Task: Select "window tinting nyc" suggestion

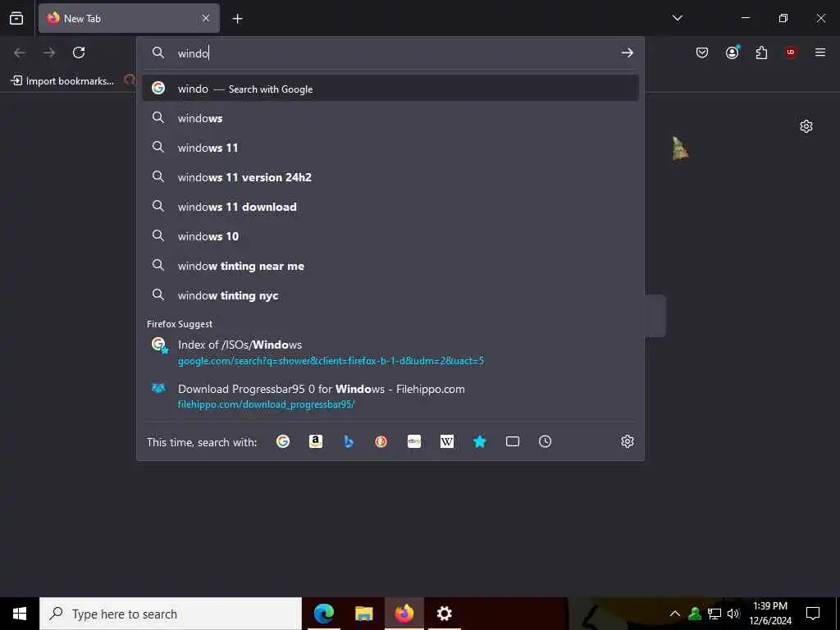Action: pos(390,295)
